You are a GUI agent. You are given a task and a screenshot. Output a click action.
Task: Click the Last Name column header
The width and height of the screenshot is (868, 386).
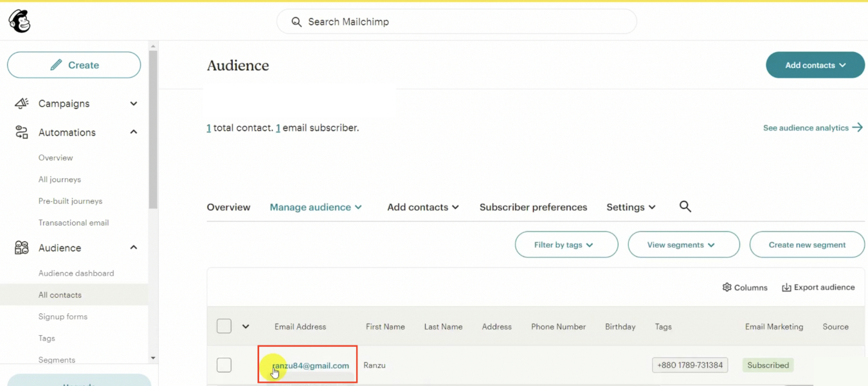point(443,327)
